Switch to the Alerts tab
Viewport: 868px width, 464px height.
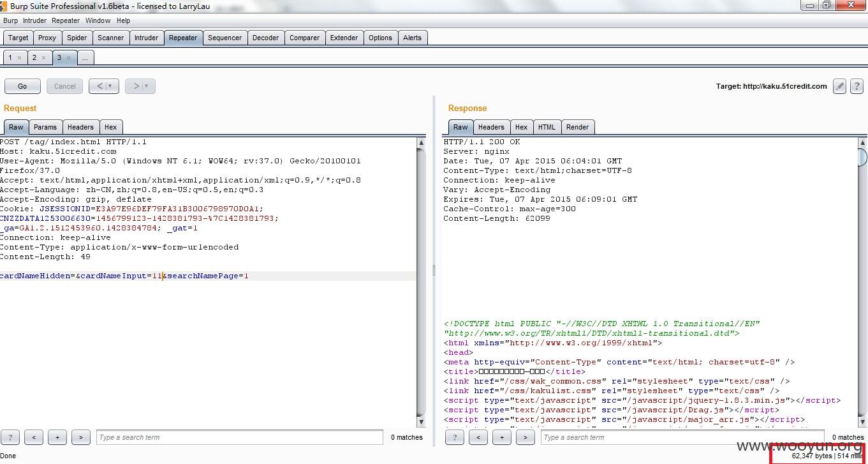412,38
